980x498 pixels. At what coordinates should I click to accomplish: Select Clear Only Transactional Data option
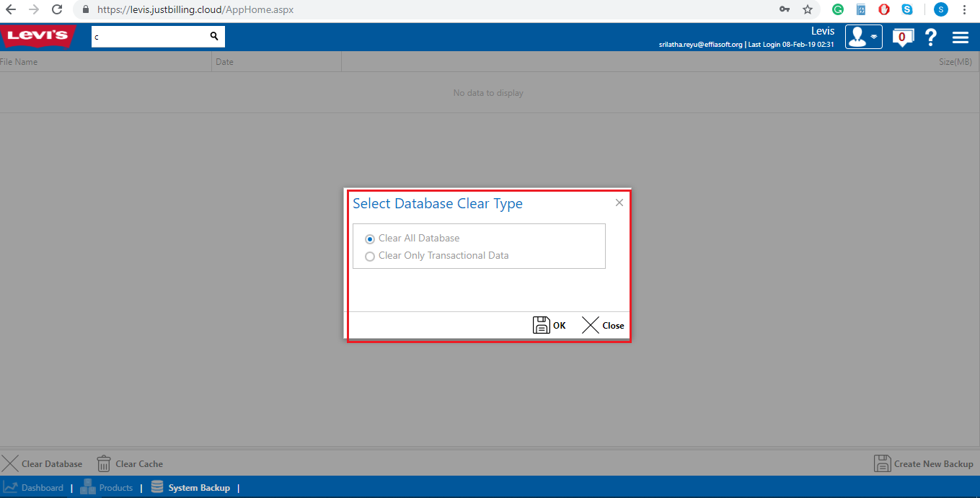[x=370, y=256]
